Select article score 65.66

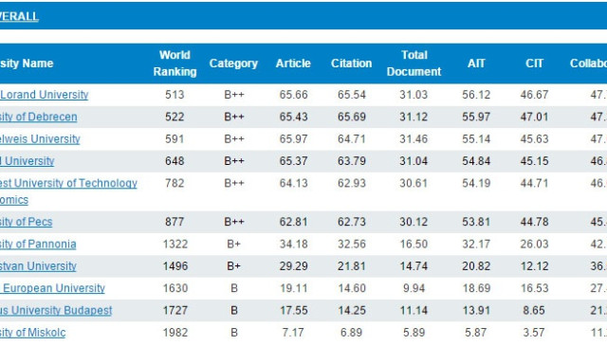click(x=293, y=95)
